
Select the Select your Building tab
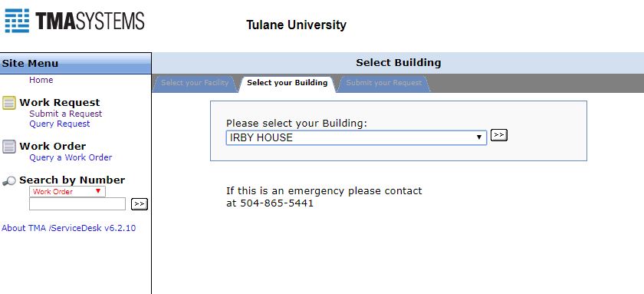click(x=287, y=83)
